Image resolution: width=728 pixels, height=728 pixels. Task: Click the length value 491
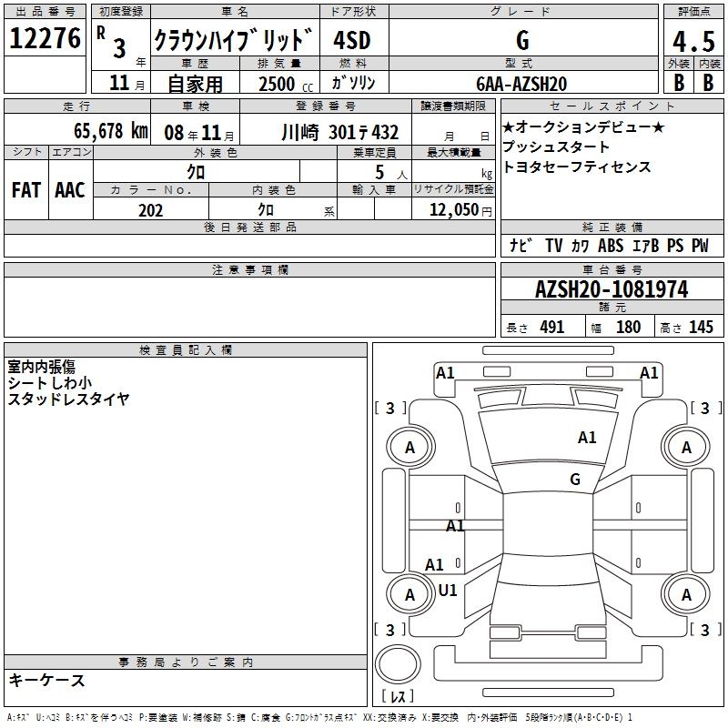[552, 328]
